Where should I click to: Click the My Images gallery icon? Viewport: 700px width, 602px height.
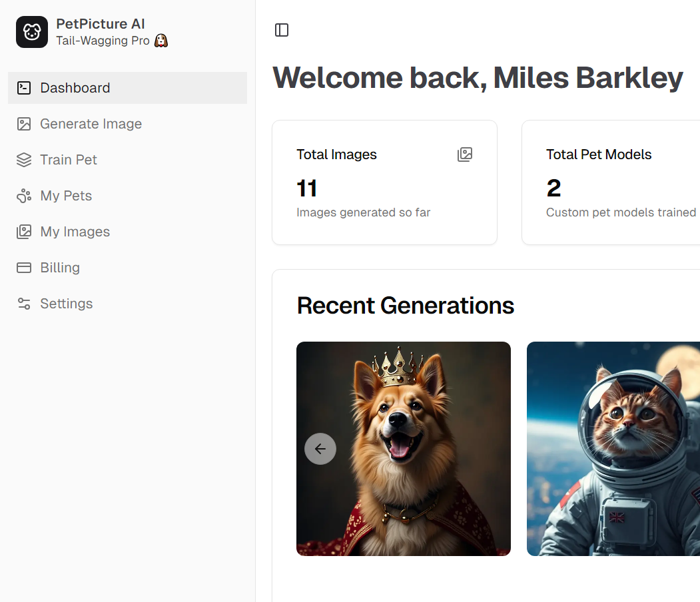click(x=24, y=232)
